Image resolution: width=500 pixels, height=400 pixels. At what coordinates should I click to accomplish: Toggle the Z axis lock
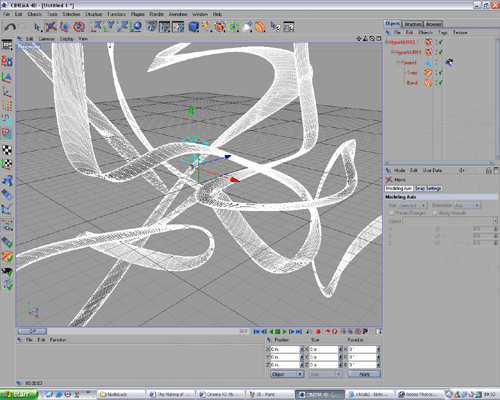point(123,27)
